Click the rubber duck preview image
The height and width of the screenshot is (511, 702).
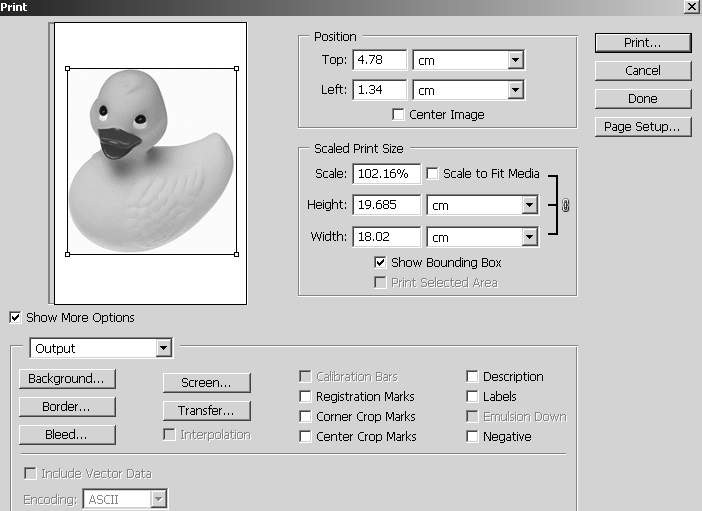pos(152,161)
